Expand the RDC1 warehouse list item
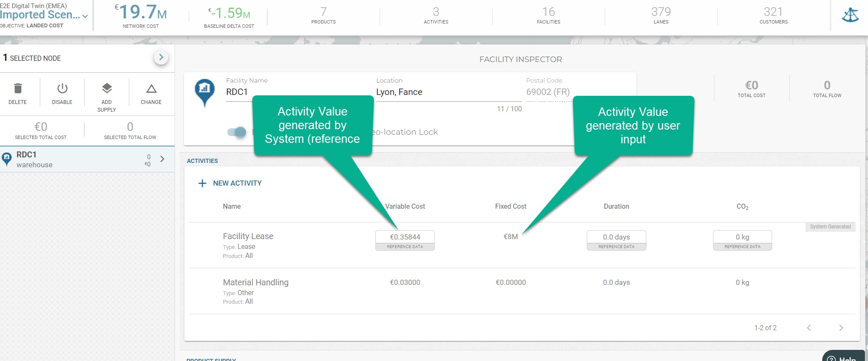Image resolution: width=868 pixels, height=361 pixels. [162, 159]
